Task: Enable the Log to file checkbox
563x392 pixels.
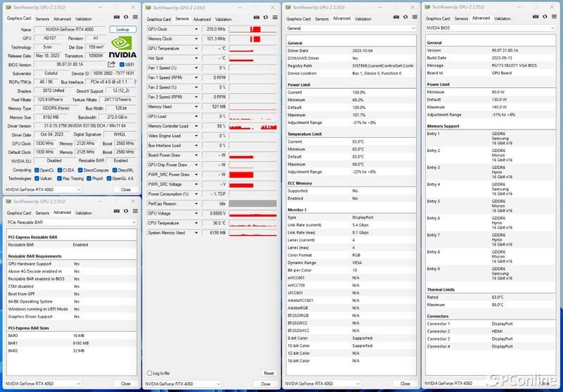Action: coord(150,373)
